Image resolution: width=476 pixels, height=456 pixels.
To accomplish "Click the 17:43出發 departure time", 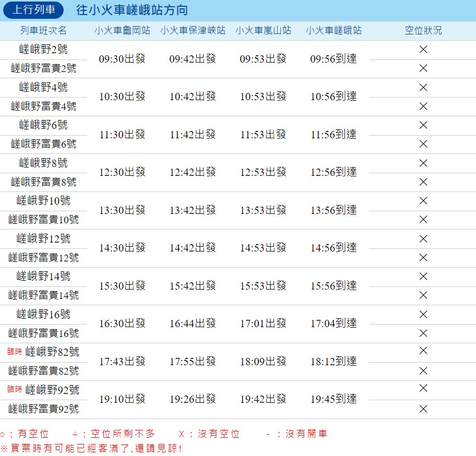I will coord(122,362).
